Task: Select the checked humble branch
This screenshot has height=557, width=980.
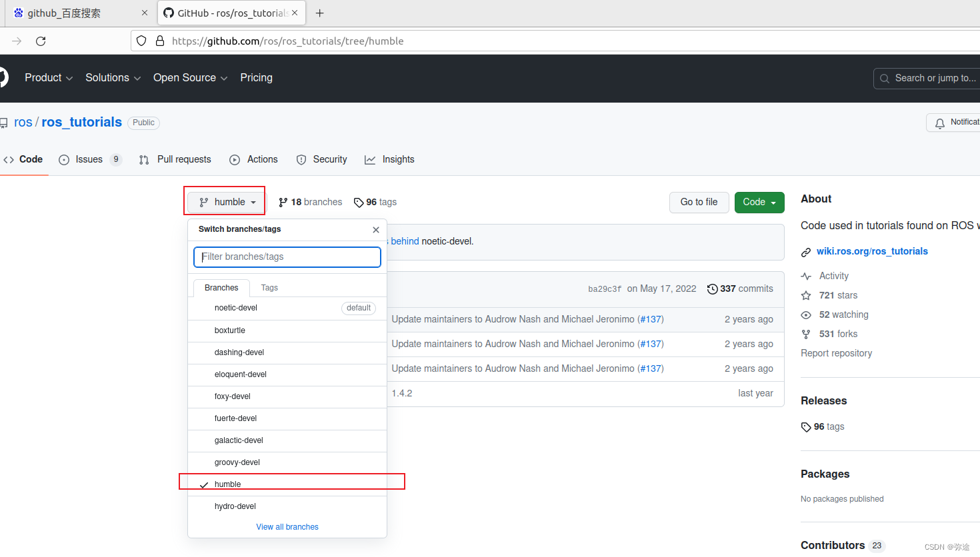Action: coord(287,484)
